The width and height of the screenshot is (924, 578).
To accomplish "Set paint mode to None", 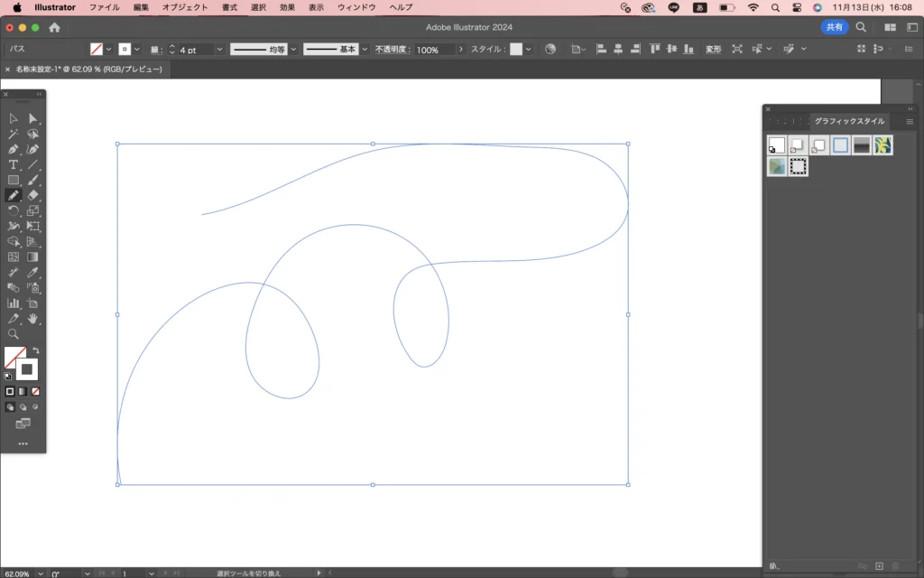I will 35,391.
